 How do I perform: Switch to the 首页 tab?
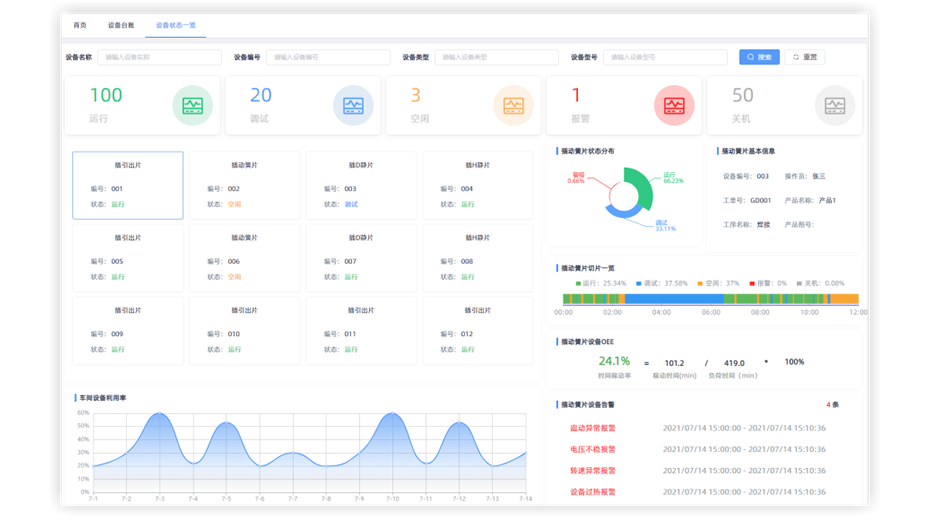[x=80, y=24]
